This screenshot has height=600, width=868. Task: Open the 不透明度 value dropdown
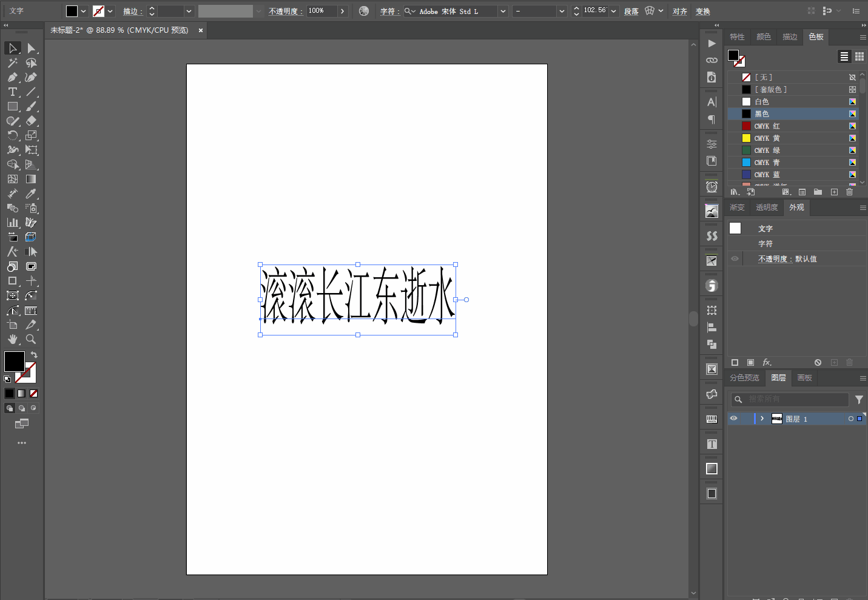click(342, 10)
